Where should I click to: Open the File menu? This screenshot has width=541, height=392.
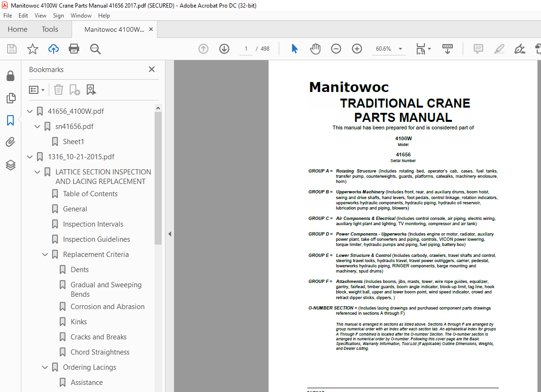pos(8,16)
